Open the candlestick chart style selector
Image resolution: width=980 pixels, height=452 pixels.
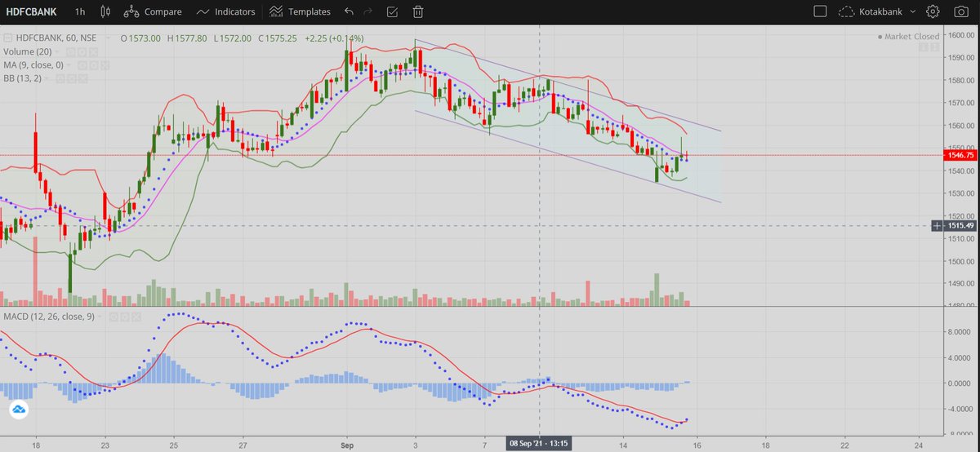click(x=105, y=12)
